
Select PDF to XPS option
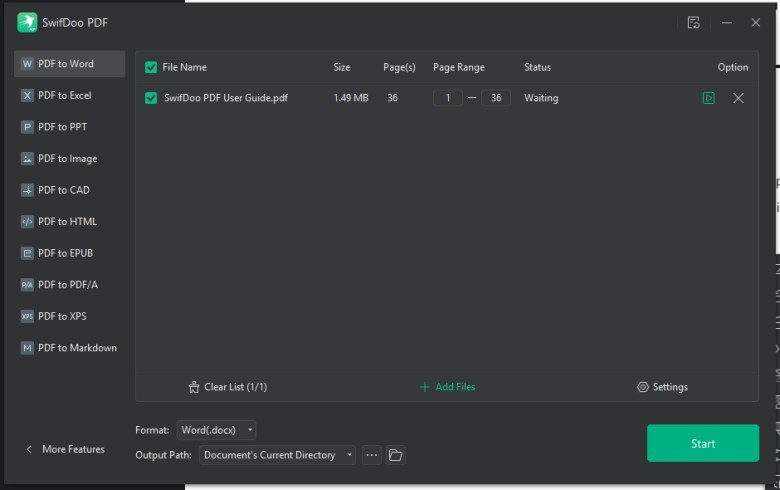pyautogui.click(x=70, y=316)
